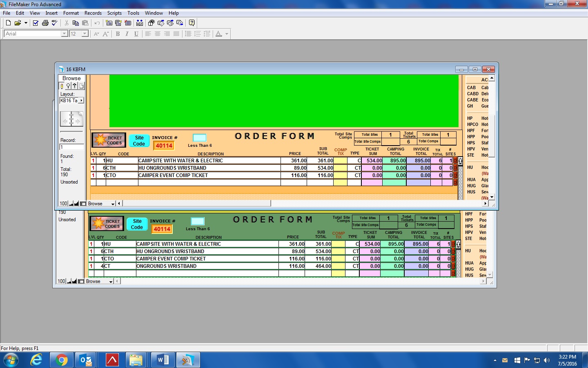Click the Print icon
Image resolution: width=588 pixels, height=368 pixels.
point(45,23)
